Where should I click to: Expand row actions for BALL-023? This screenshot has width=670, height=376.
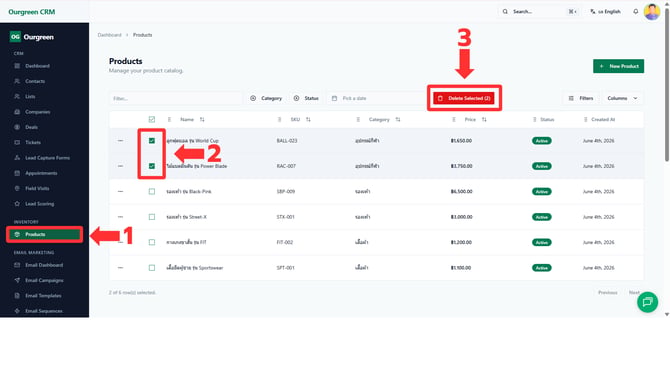pos(120,141)
